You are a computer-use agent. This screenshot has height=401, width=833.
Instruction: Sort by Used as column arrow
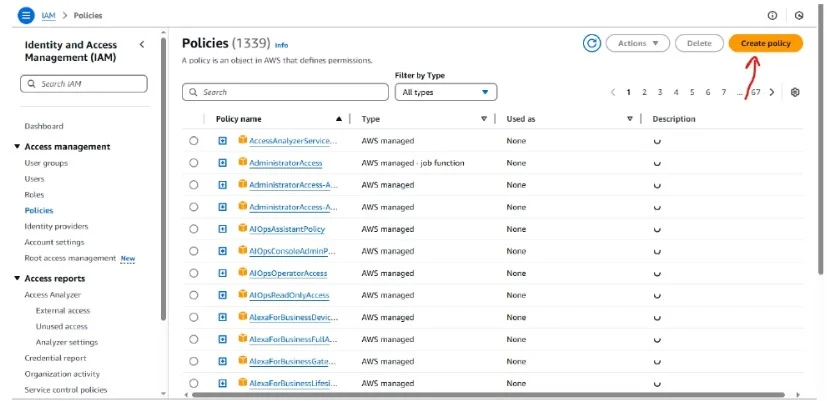(630, 119)
